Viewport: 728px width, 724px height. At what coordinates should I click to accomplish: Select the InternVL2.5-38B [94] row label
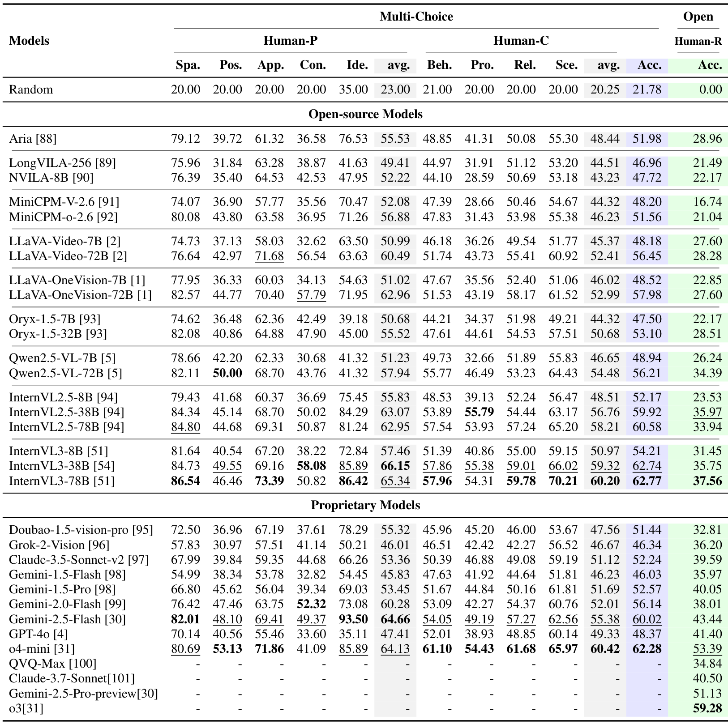point(66,412)
